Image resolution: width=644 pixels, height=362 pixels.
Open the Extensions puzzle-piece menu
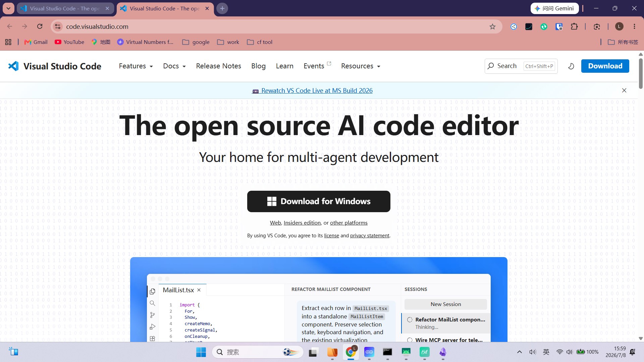574,26
